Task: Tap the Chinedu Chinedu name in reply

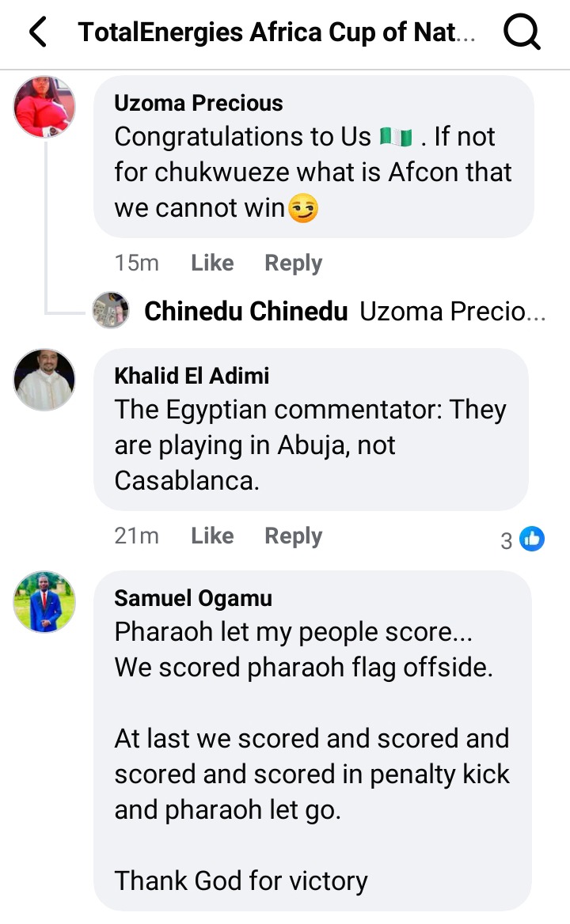Action: (245, 312)
